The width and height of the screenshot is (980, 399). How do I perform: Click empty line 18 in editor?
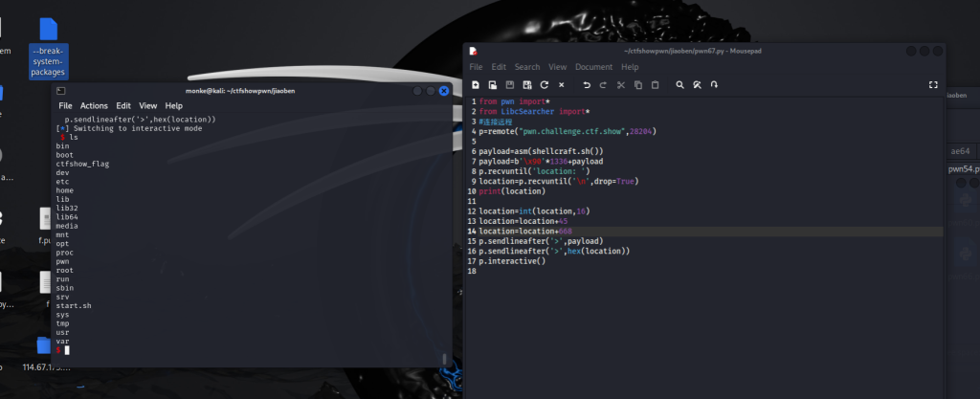coord(704,271)
